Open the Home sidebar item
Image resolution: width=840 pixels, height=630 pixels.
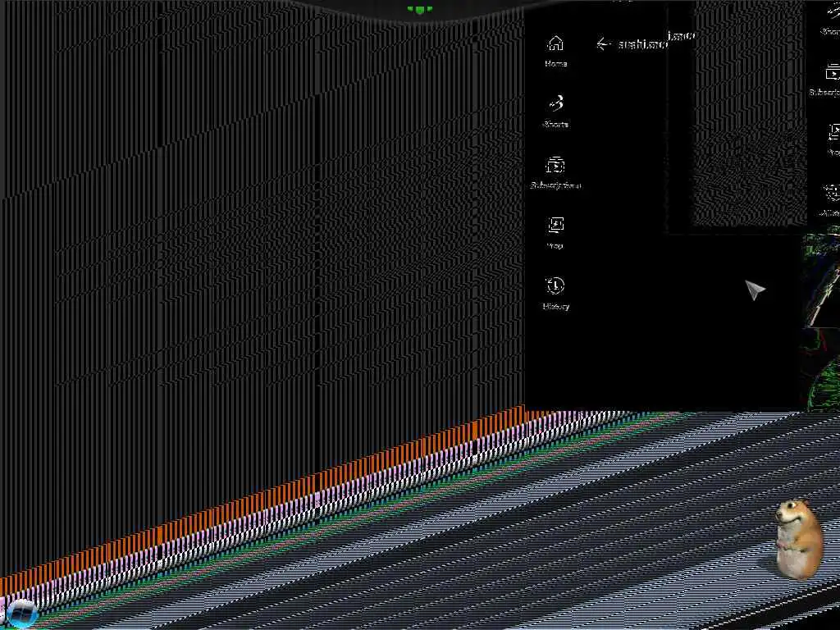555,52
